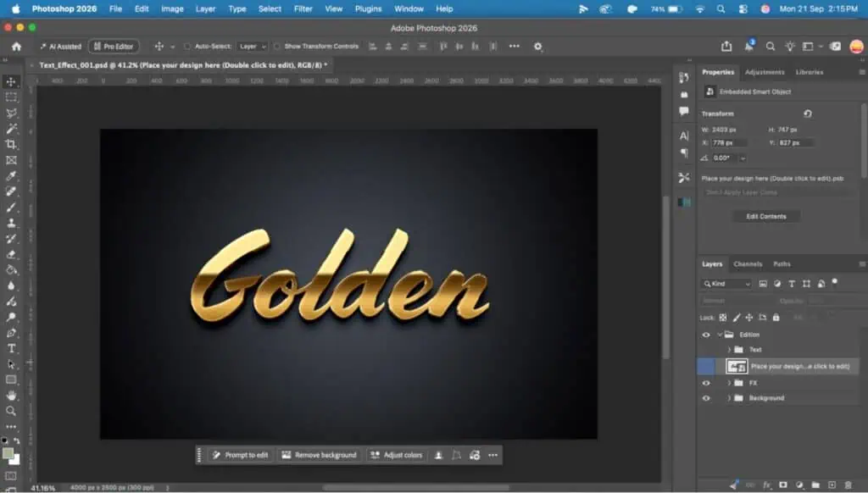Expand the FX group chevron

(x=729, y=383)
